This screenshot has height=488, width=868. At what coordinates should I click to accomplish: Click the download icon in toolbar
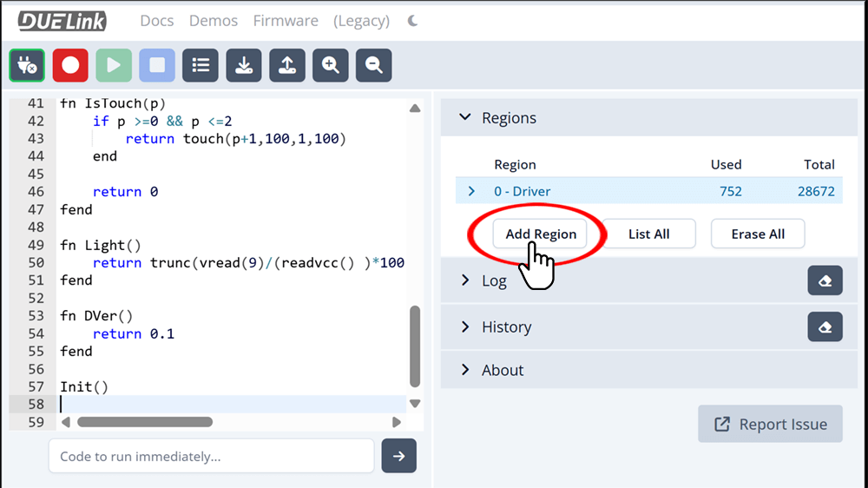tap(244, 65)
